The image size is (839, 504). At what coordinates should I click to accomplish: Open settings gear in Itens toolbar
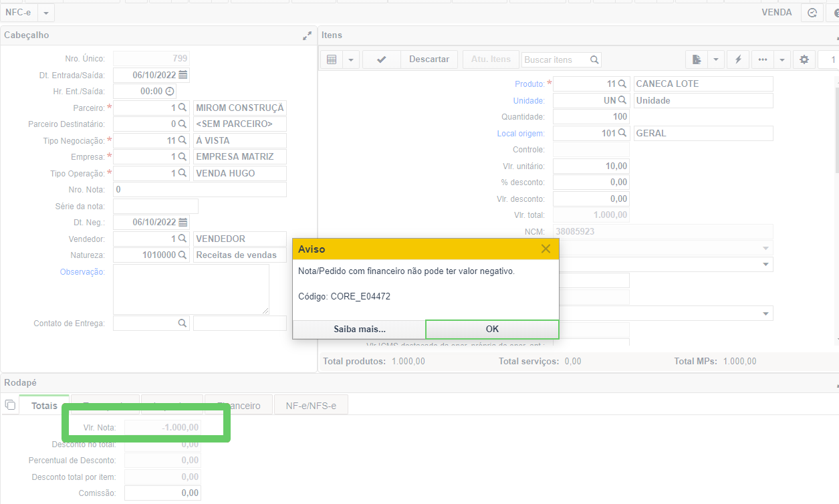pos(804,59)
